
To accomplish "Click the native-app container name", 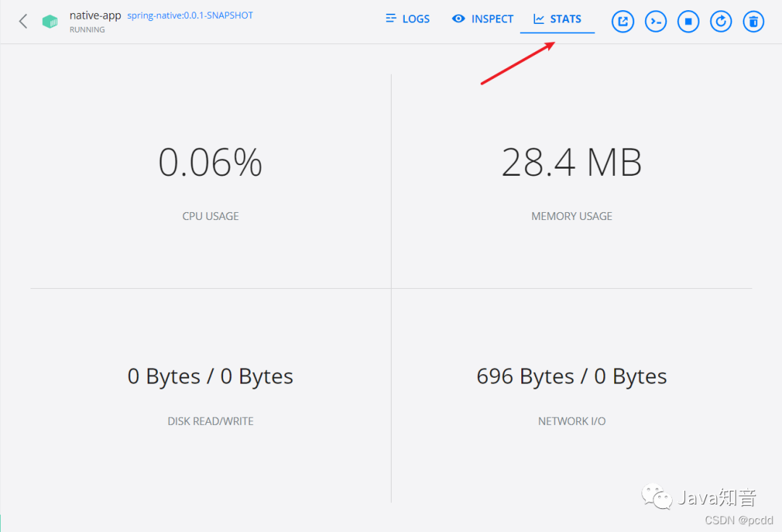I will pos(96,15).
